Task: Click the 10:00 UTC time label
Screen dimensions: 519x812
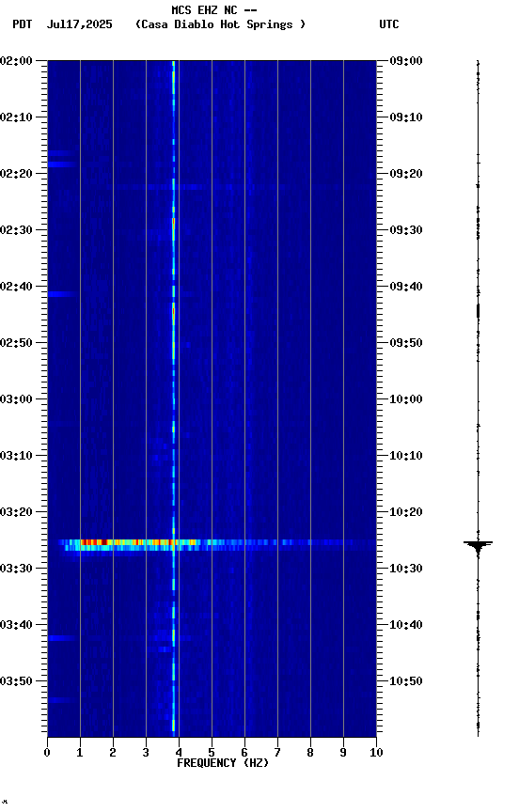Action: click(x=406, y=399)
